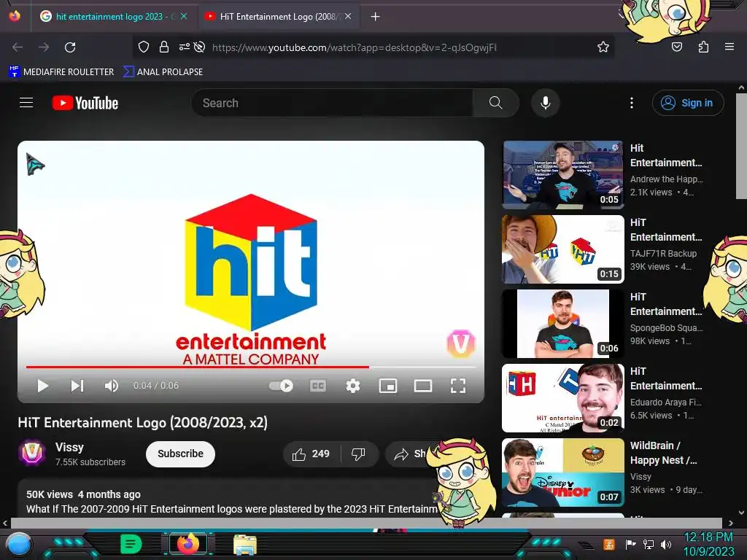Screen dimensions: 747x560
Task: Close the Google search tab
Action: pos(184,17)
